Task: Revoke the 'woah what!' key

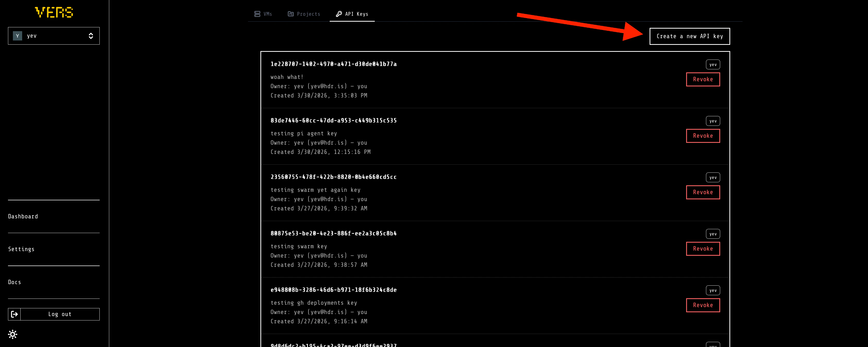Action: click(x=703, y=79)
